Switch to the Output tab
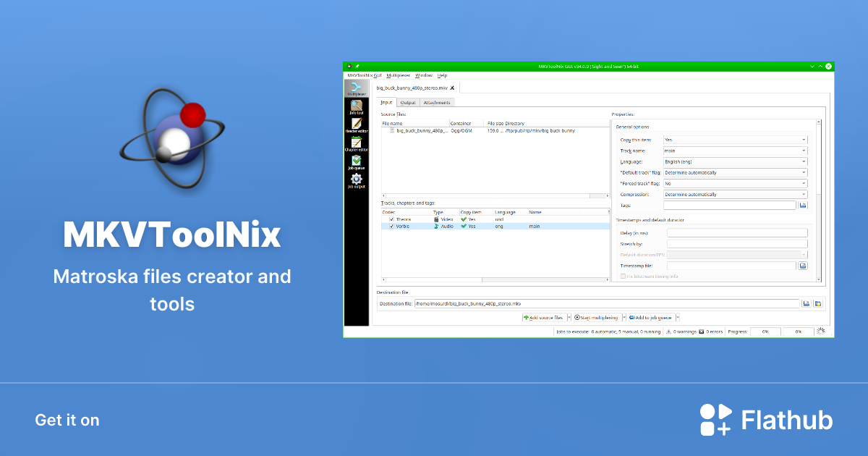The width and height of the screenshot is (868, 456). [407, 102]
